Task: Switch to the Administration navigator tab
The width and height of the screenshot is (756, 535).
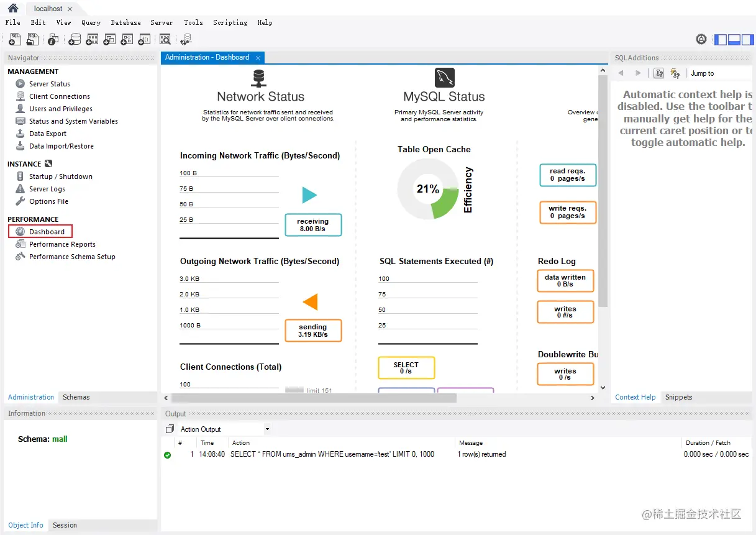Action: pos(31,397)
